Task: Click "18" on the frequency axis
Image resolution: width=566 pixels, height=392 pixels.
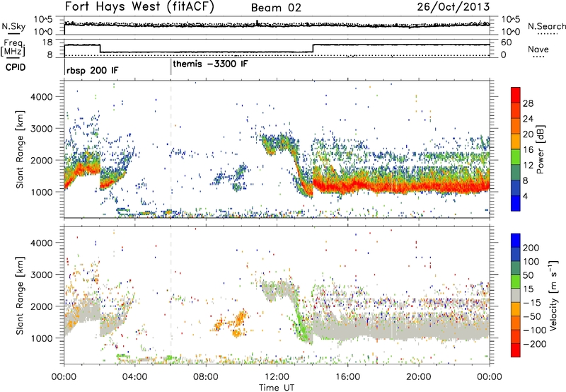Action: point(47,42)
